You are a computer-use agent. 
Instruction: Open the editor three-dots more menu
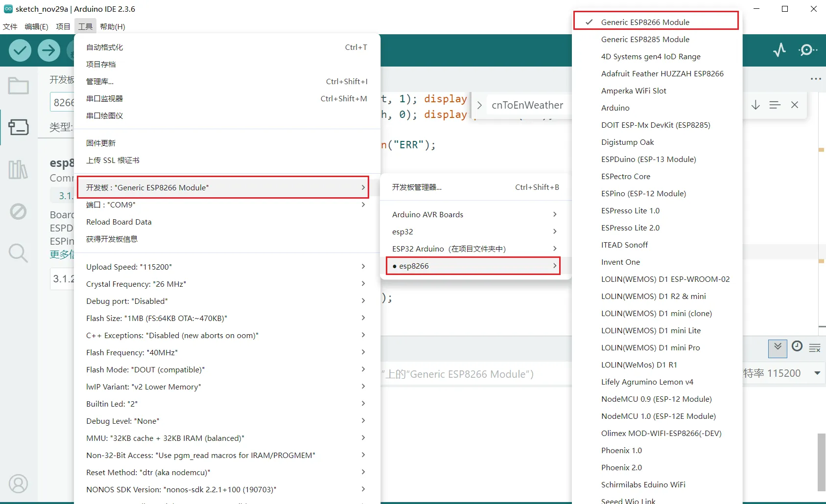816,79
